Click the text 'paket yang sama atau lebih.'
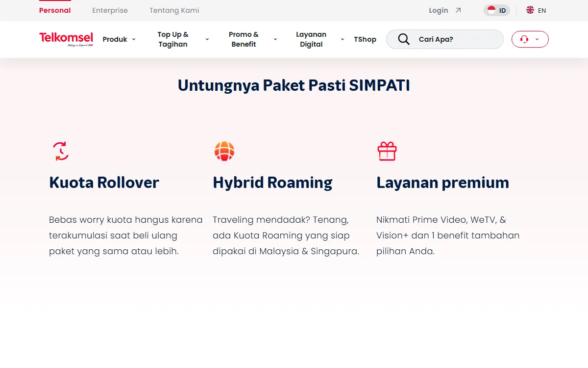Image resolution: width=588 pixels, height=368 pixels. (x=114, y=251)
